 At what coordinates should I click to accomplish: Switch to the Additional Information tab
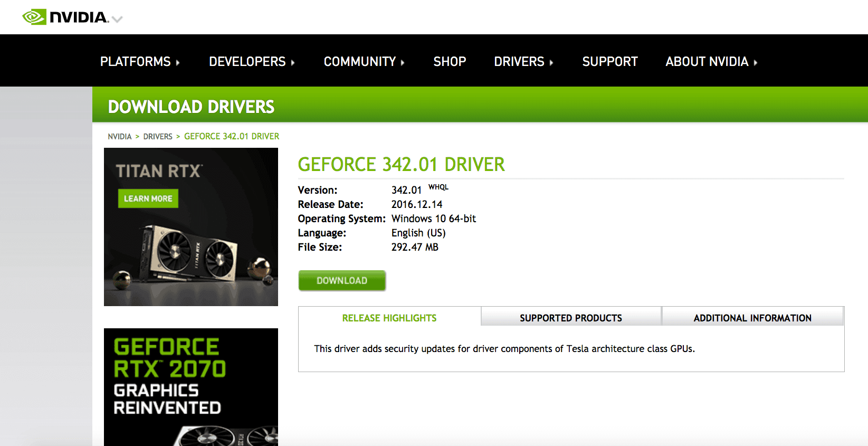(752, 318)
